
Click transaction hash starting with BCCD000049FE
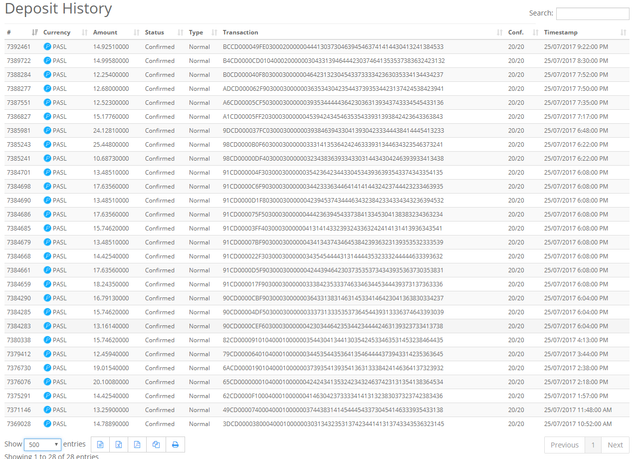(x=333, y=47)
